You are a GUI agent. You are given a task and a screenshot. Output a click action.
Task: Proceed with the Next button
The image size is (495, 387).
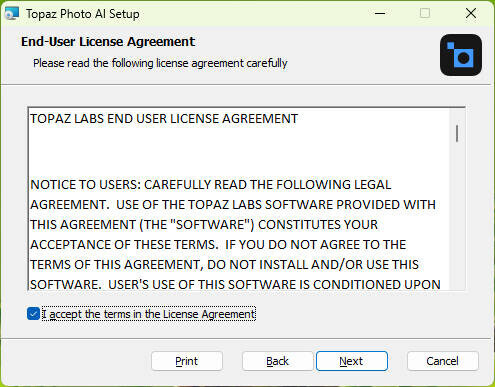(352, 361)
